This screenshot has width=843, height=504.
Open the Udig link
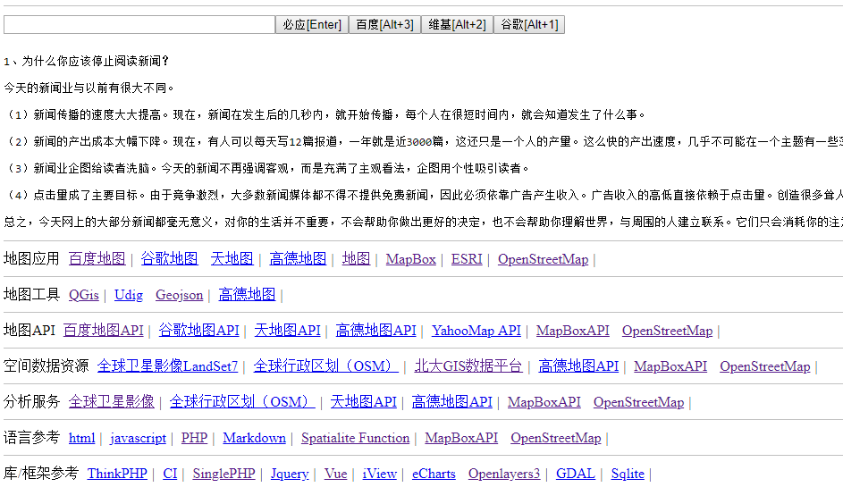[128, 295]
